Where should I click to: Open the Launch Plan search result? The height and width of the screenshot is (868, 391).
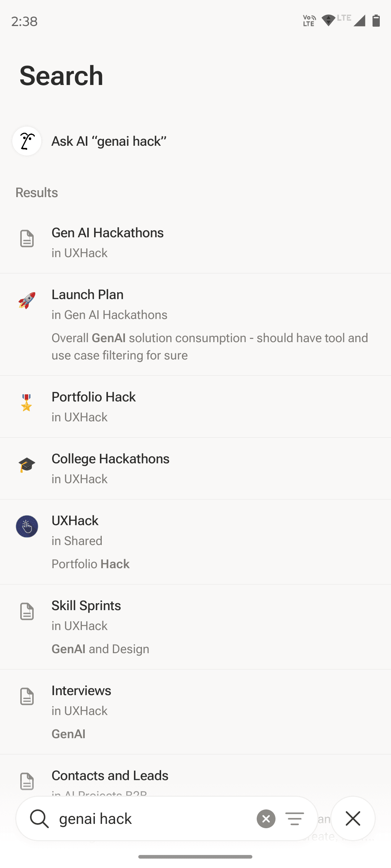[195, 324]
